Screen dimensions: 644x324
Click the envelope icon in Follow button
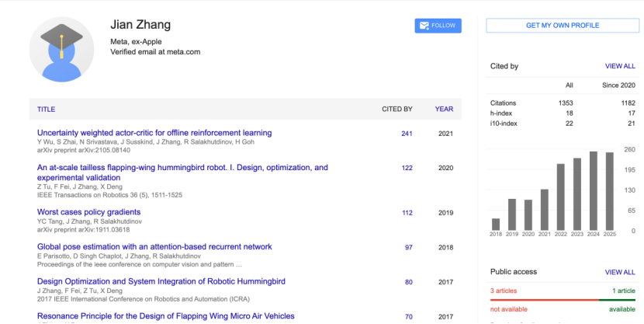pyautogui.click(x=424, y=26)
